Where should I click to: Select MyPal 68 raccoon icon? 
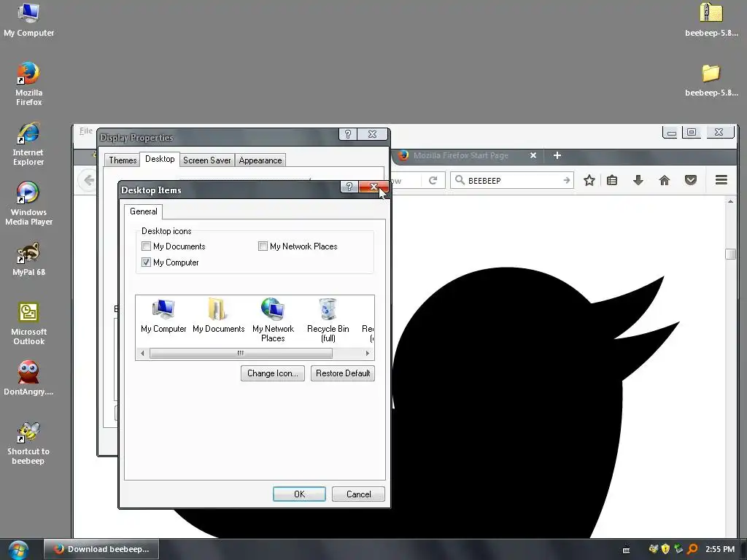tap(28, 259)
